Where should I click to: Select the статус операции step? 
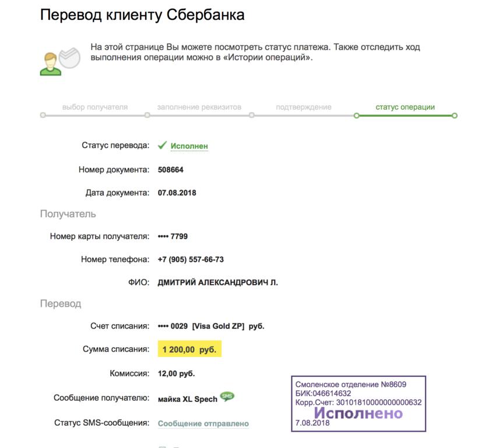coord(405,107)
